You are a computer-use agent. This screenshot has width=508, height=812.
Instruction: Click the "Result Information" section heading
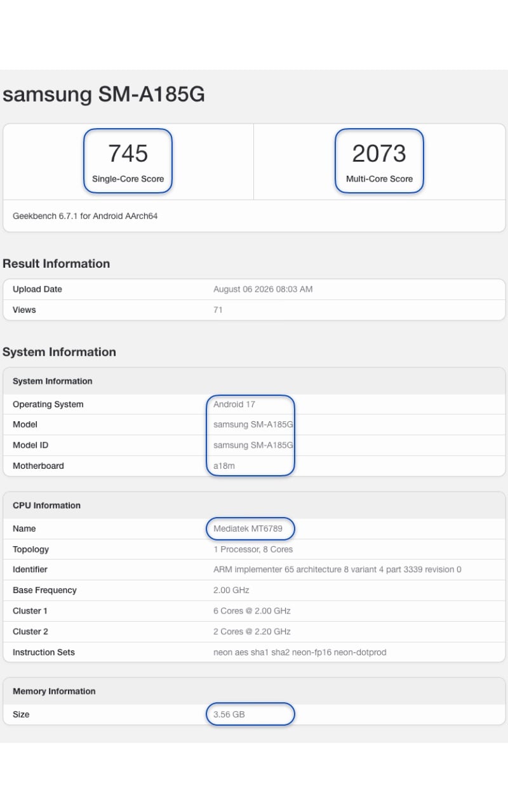point(57,264)
